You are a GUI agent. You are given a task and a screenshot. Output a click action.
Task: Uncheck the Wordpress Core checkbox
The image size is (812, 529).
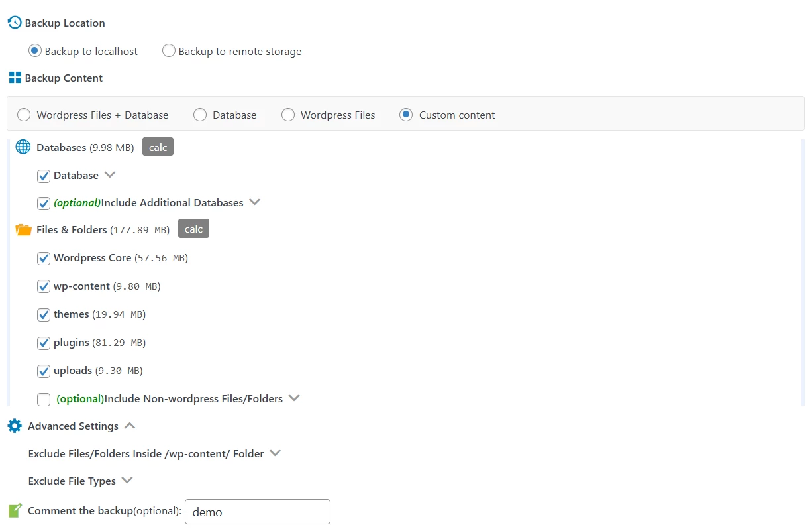44,258
